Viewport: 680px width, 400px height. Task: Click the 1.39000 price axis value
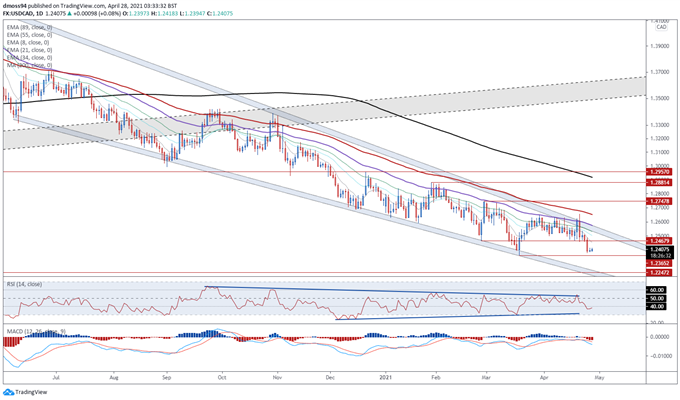pos(660,46)
